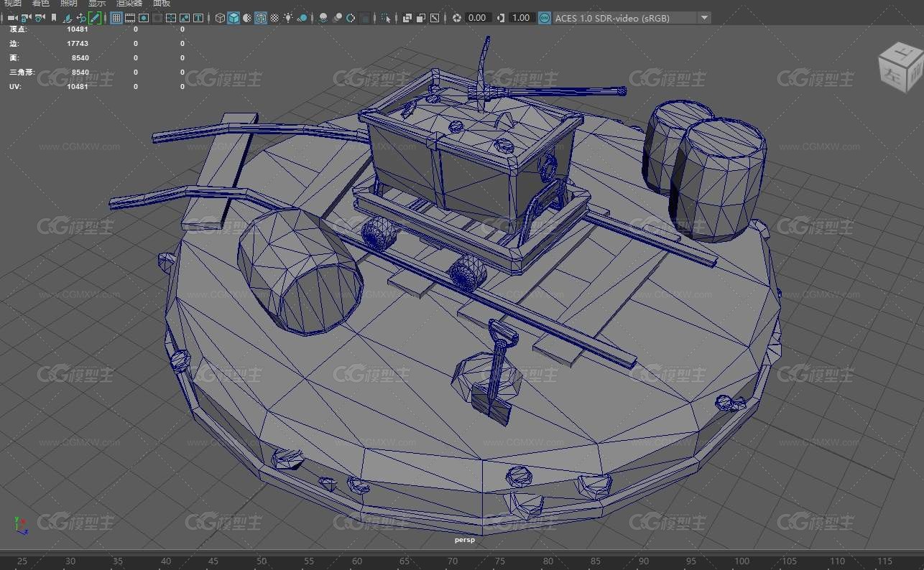Toggle the viewport Grid button
The image size is (924, 570).
116,18
